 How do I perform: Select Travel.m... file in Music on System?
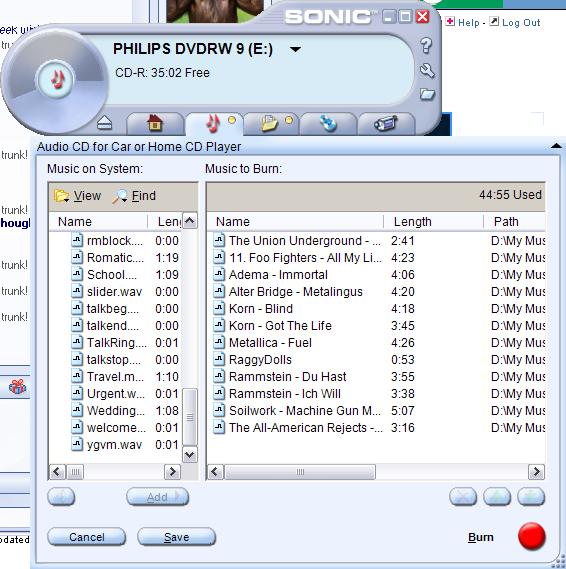click(x=115, y=377)
